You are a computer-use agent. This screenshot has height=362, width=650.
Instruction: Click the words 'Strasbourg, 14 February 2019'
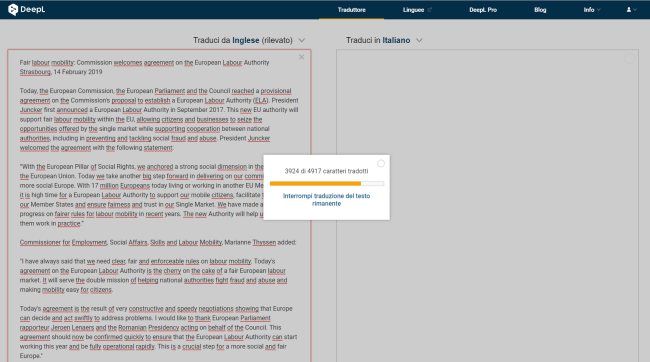coord(61,72)
